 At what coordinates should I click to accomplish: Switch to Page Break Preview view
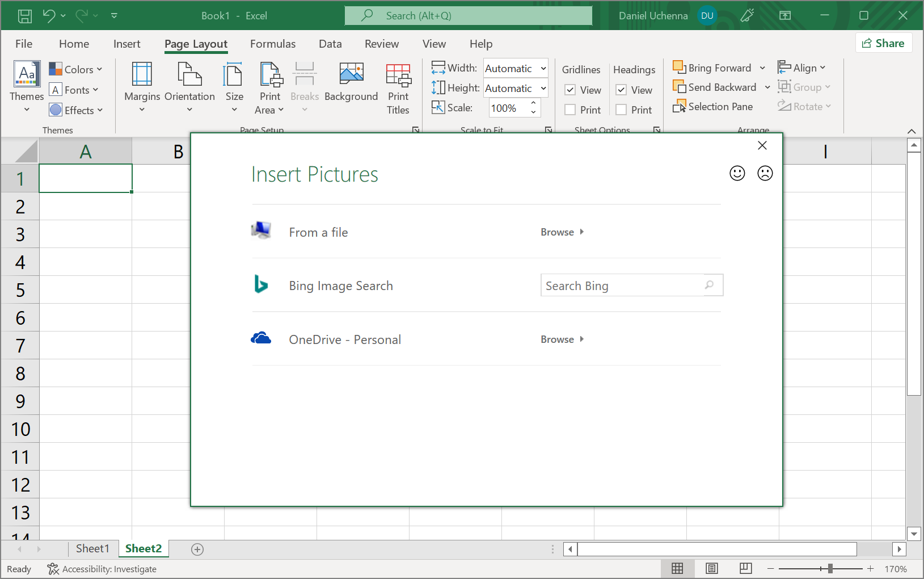point(745,568)
